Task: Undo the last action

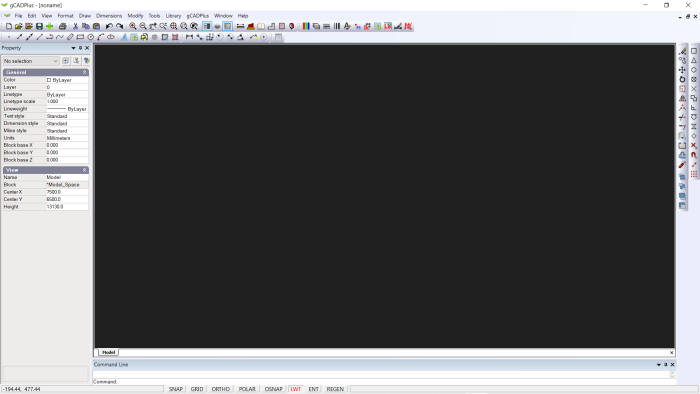Action: [x=109, y=26]
